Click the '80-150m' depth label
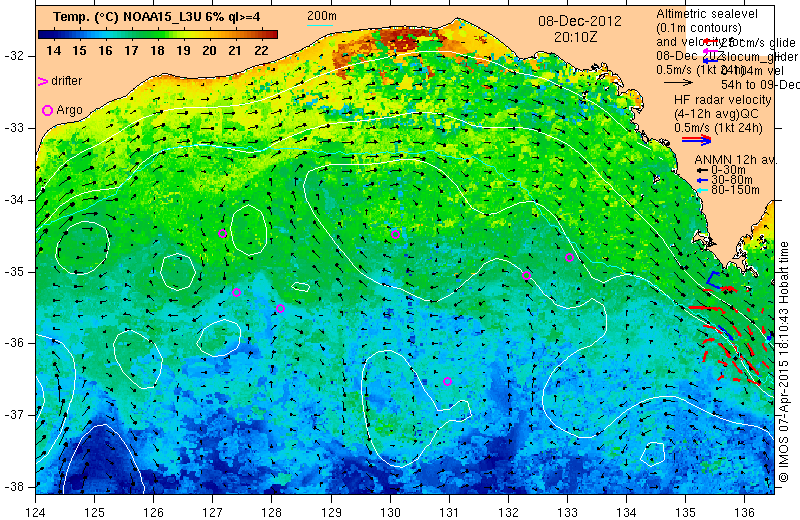The width and height of the screenshot is (800, 520). coord(735,190)
